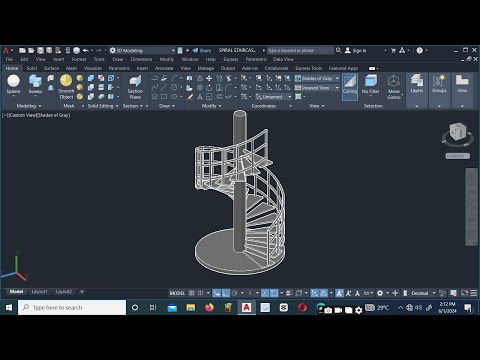This screenshot has height=360, width=480.
Task: Toggle drawing grid display in status bar
Action: [192, 293]
